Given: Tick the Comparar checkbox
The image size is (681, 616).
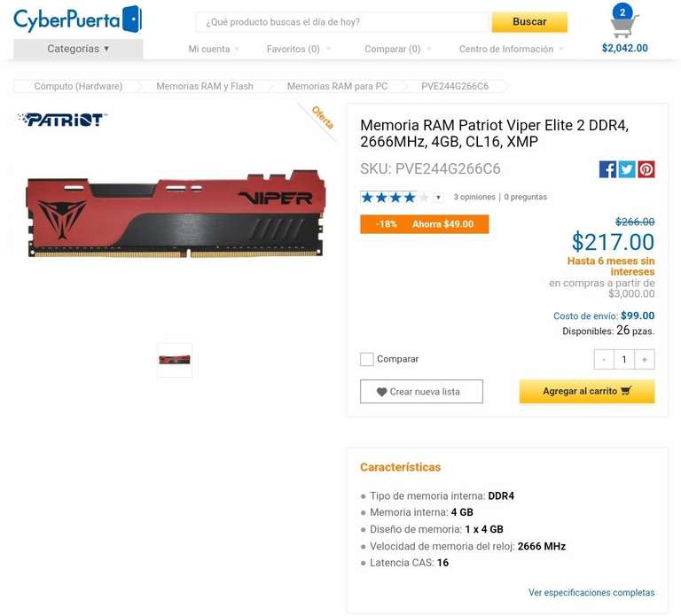Looking at the screenshot, I should pos(367,360).
